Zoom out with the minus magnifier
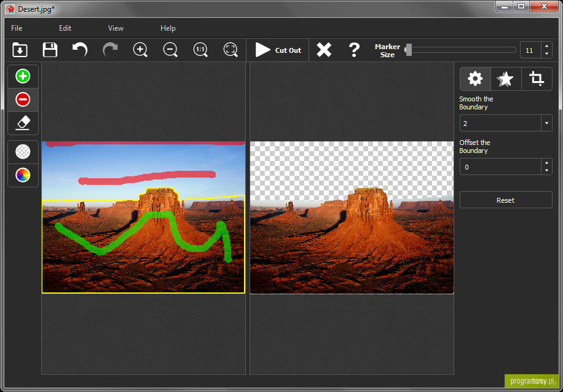 170,50
